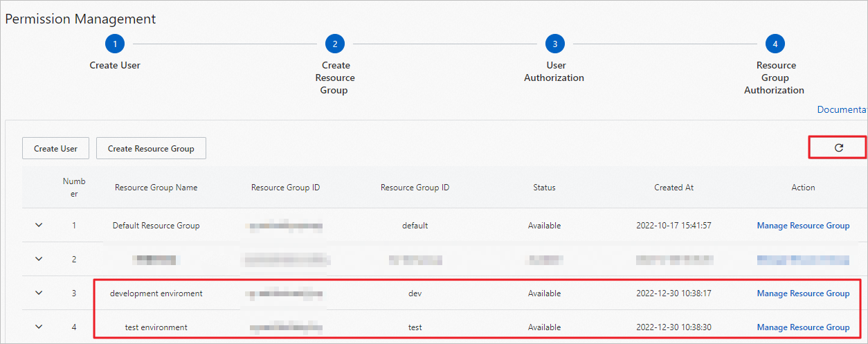The image size is (868, 344).
Task: Click the Action column header
Action: click(803, 188)
